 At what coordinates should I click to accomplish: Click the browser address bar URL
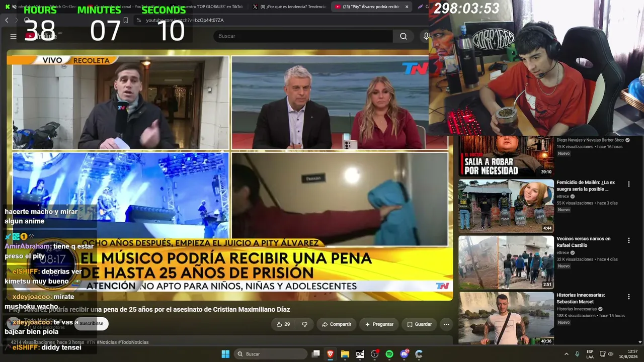click(185, 20)
